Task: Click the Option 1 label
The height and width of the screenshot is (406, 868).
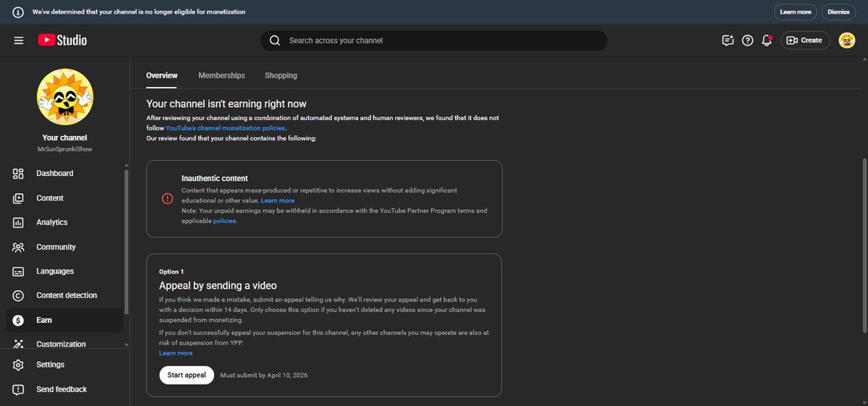Action: pyautogui.click(x=171, y=271)
